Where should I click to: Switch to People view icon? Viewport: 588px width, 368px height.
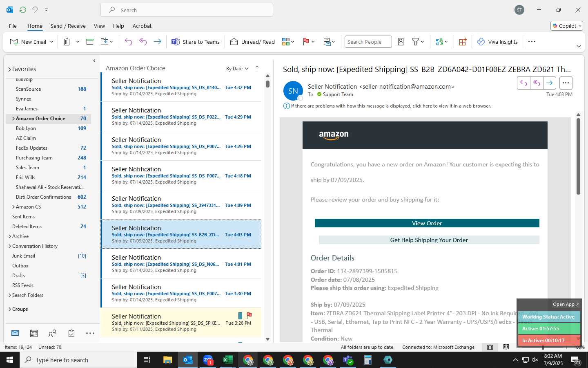coord(52,333)
